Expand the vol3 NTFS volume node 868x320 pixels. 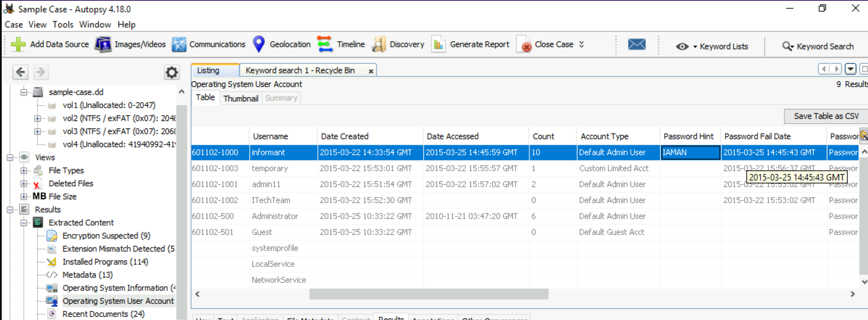point(37,131)
